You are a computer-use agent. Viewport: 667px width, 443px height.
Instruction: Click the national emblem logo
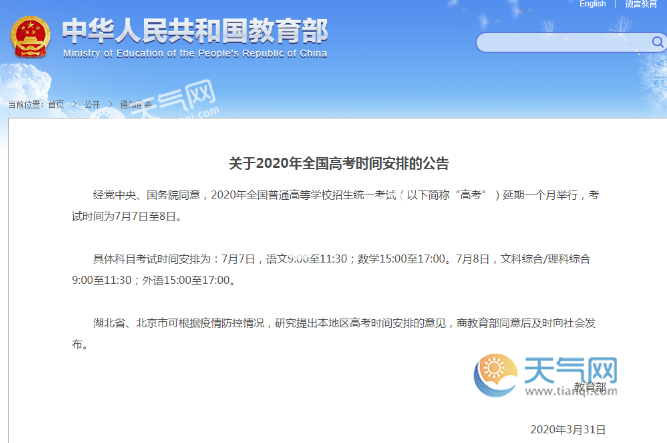click(30, 37)
